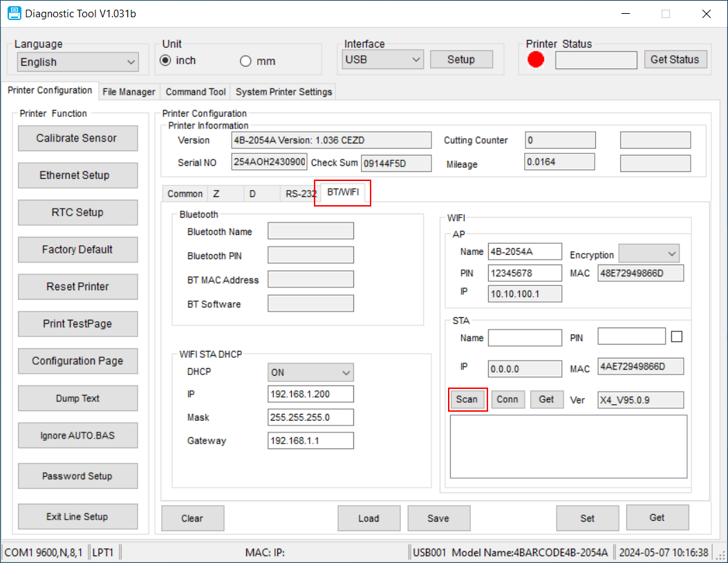The height and width of the screenshot is (563, 728).
Task: Open System Printer Settings tab
Action: 283,92
